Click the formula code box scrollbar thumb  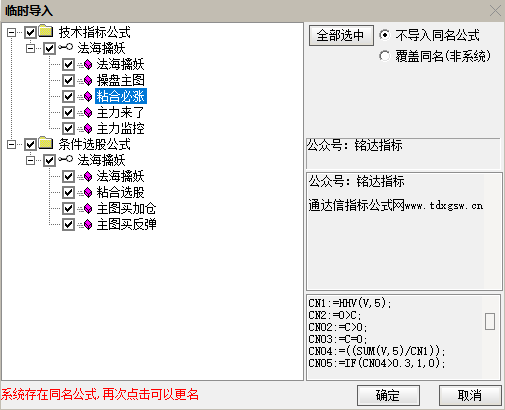click(490, 321)
